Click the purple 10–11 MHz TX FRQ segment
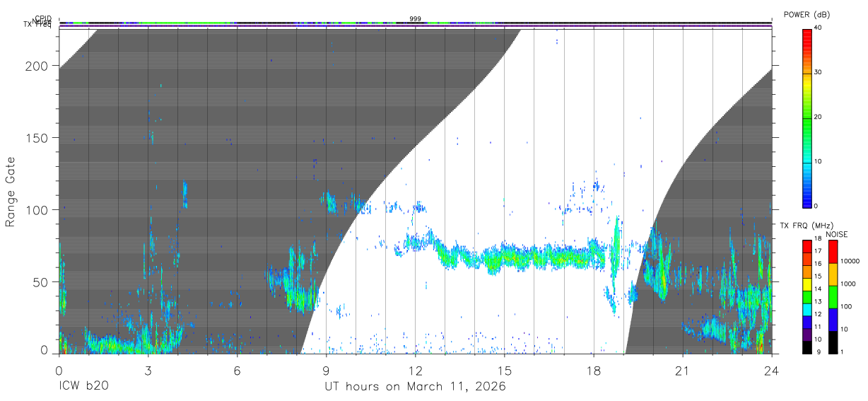Viewport: 868px width, 401px height. (807, 335)
